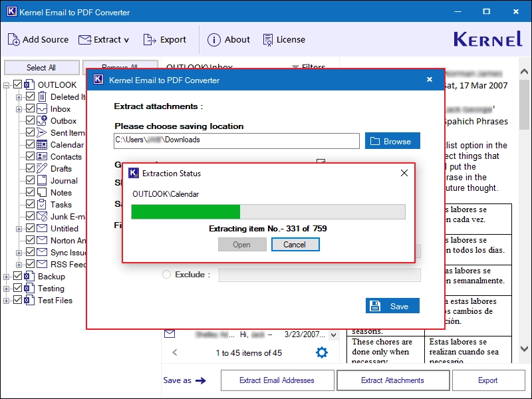Click the Browse button
Viewport: 532px width, 399px height.
[x=392, y=141]
